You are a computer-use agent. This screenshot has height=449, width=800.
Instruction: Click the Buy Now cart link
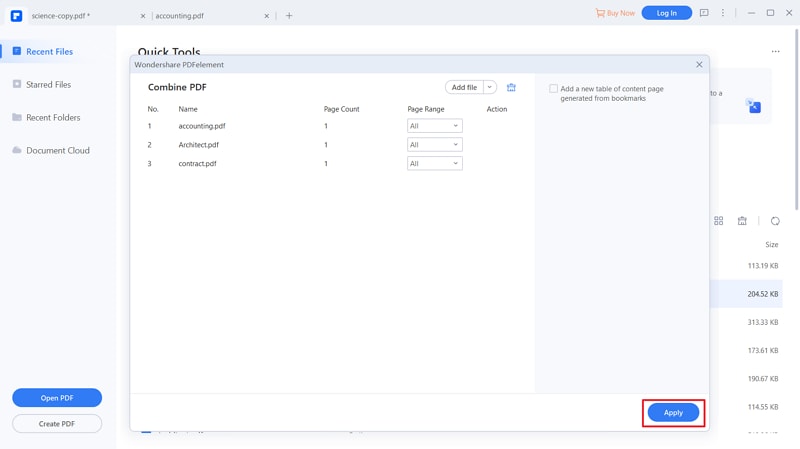(615, 13)
